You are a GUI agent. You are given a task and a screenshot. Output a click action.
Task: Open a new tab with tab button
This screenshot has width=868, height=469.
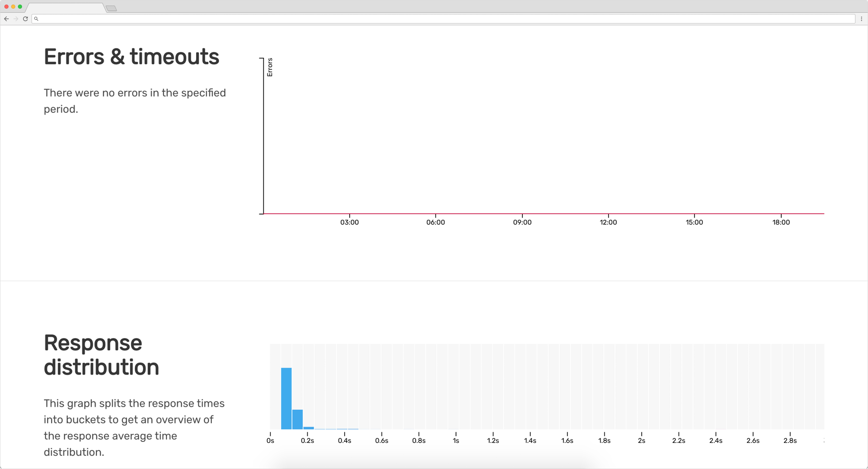[x=111, y=8]
